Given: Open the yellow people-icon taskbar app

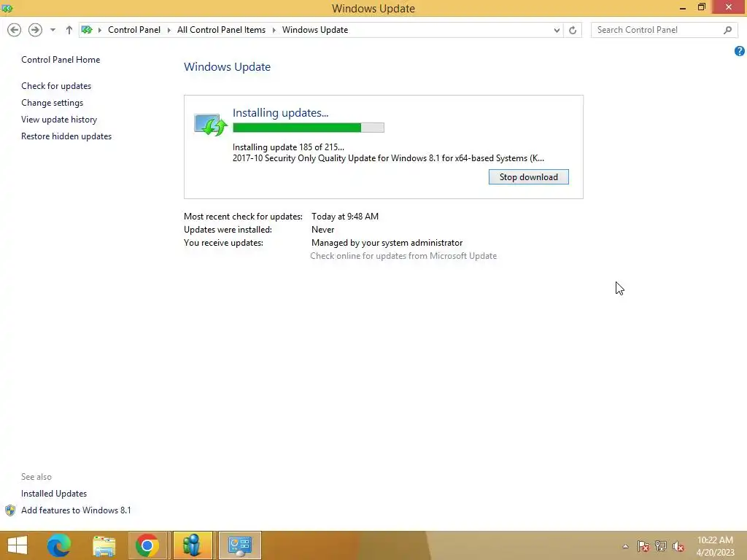Looking at the screenshot, I should [x=193, y=545].
